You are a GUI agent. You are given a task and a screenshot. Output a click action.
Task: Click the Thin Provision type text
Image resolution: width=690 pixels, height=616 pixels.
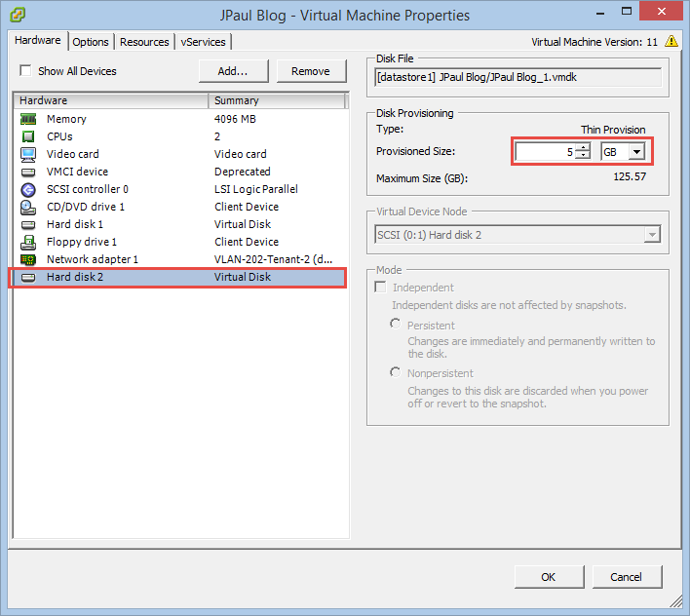coord(613,130)
